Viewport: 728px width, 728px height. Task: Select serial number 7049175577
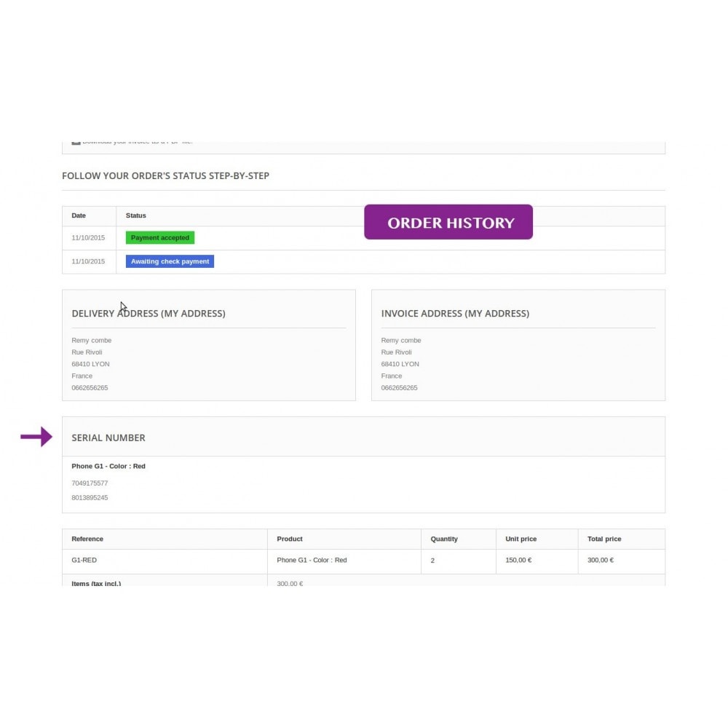90,483
